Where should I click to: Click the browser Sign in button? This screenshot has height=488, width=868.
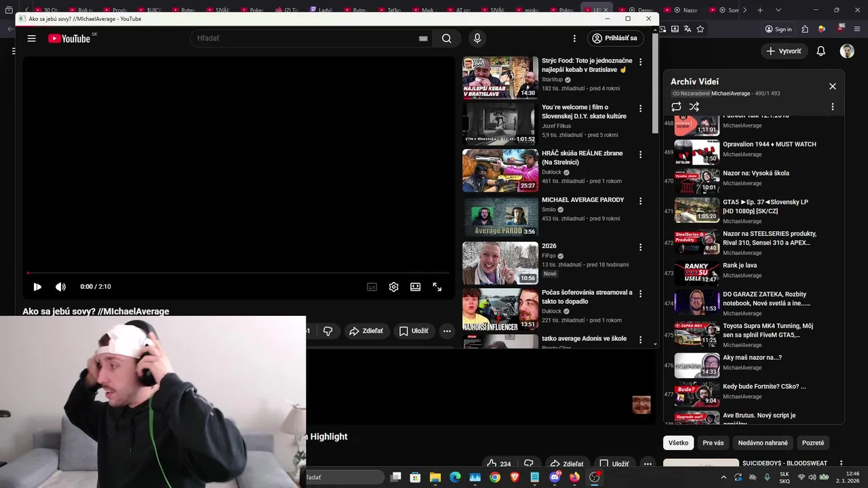coord(778,29)
